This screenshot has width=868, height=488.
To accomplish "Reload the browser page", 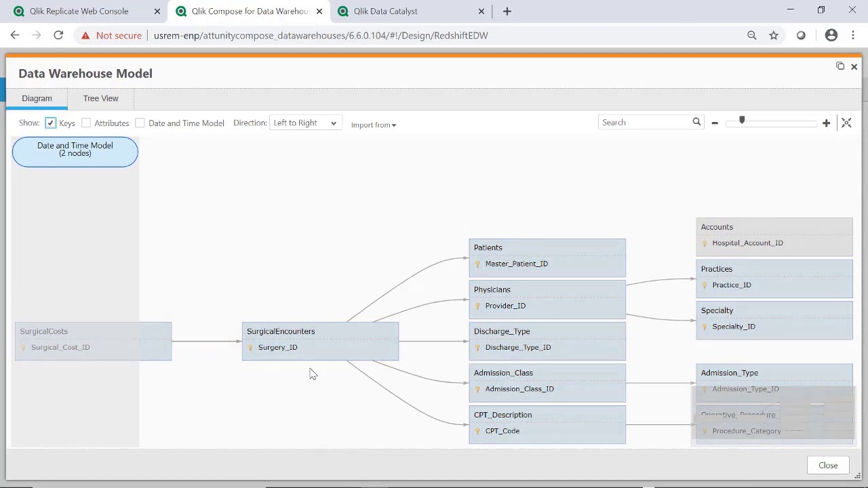I will coord(58,35).
